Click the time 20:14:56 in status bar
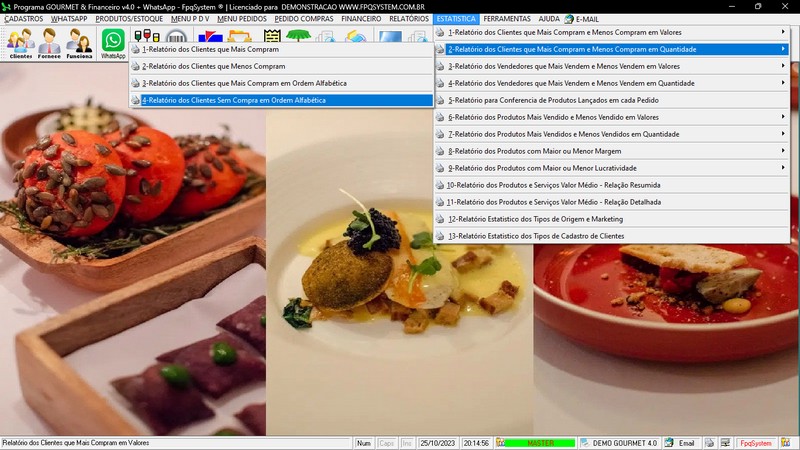Screen dimensions: 800x450 pyautogui.click(x=476, y=443)
